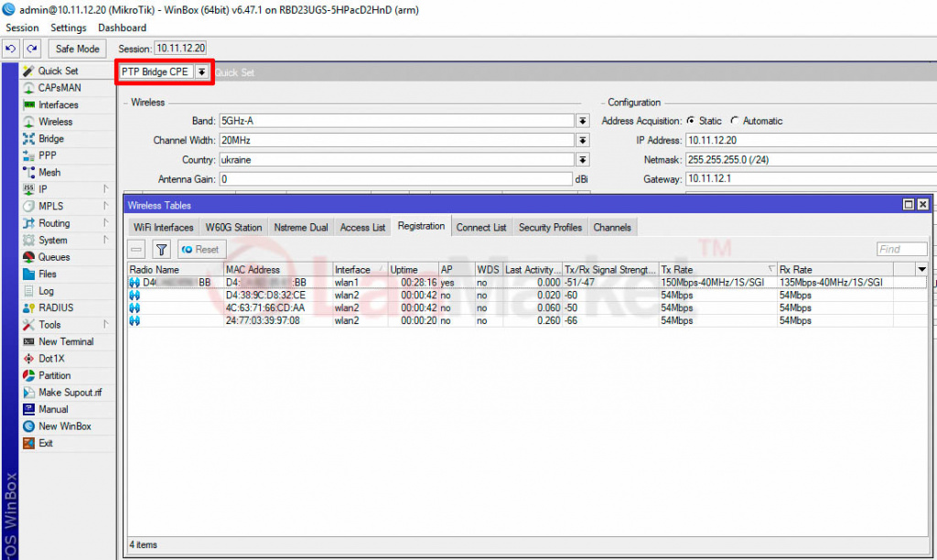Open Queues in the left menu
937x560 pixels.
tap(54, 257)
